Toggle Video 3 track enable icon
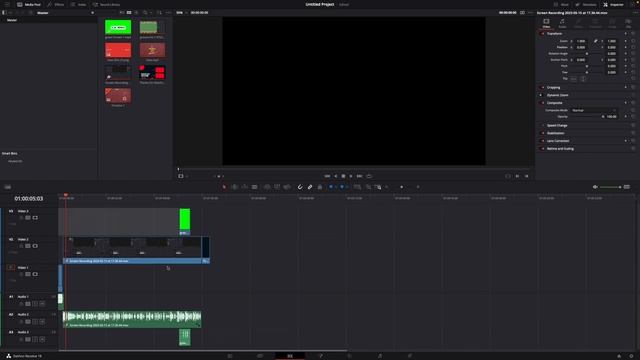Viewport: 640px width, 360px height. point(35,218)
